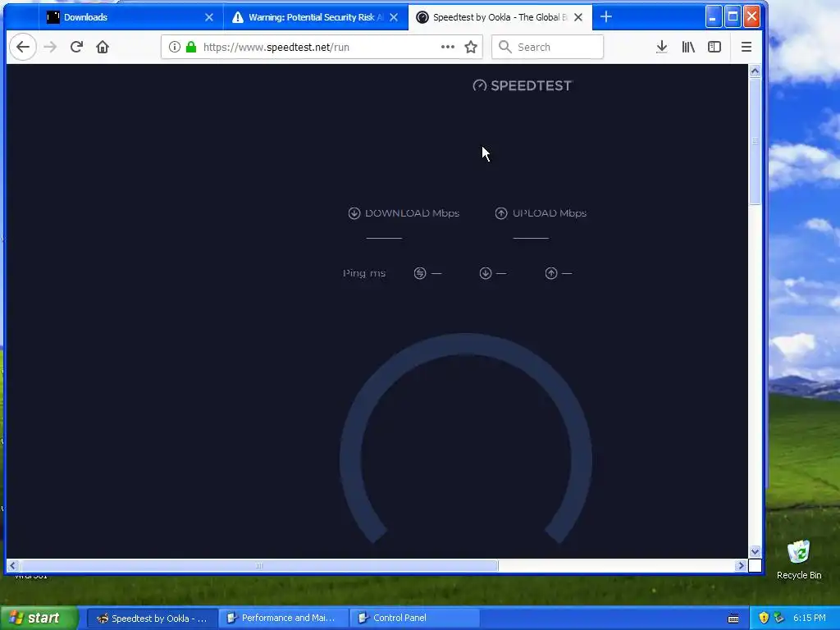Image resolution: width=840 pixels, height=630 pixels.
Task: Click the idle ping latency icon
Action: click(x=420, y=273)
